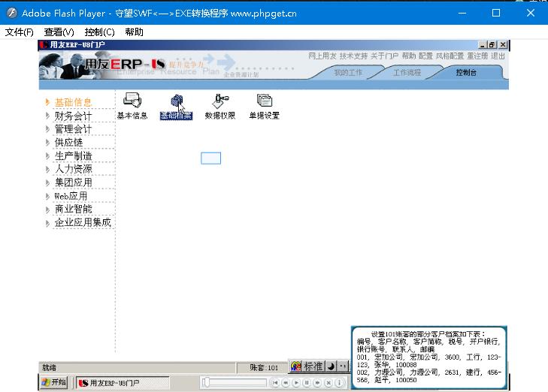Select 集团应用 in the sidebar

73,182
